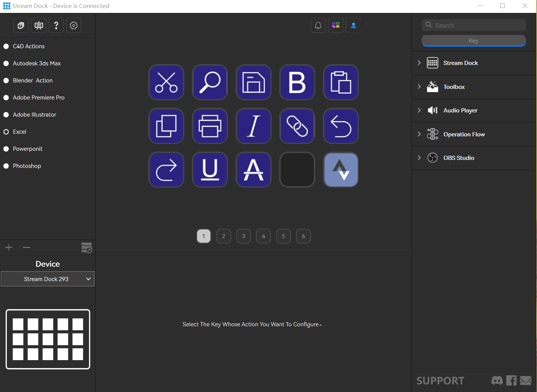Open the Stream Dock 293 device dropdown

tap(47, 279)
